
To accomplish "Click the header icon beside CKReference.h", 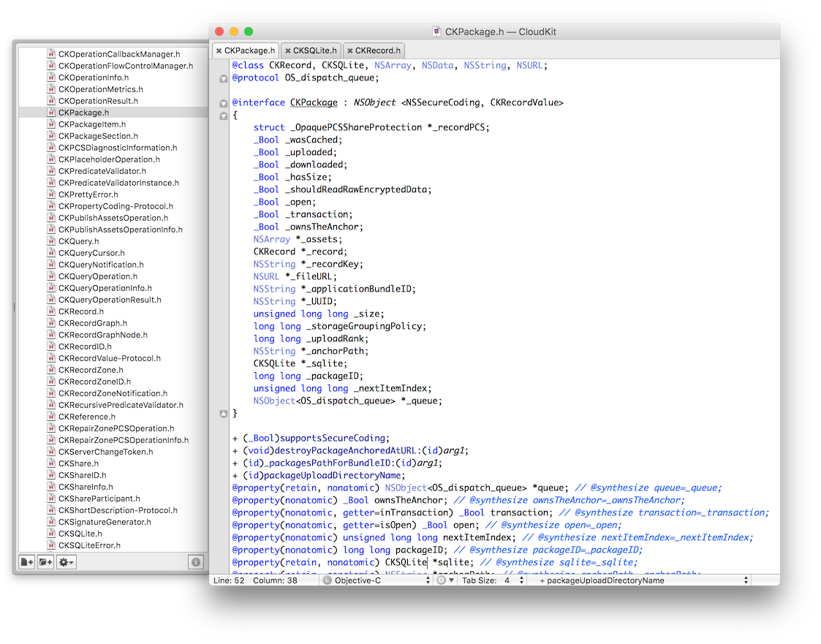I will coord(51,416).
